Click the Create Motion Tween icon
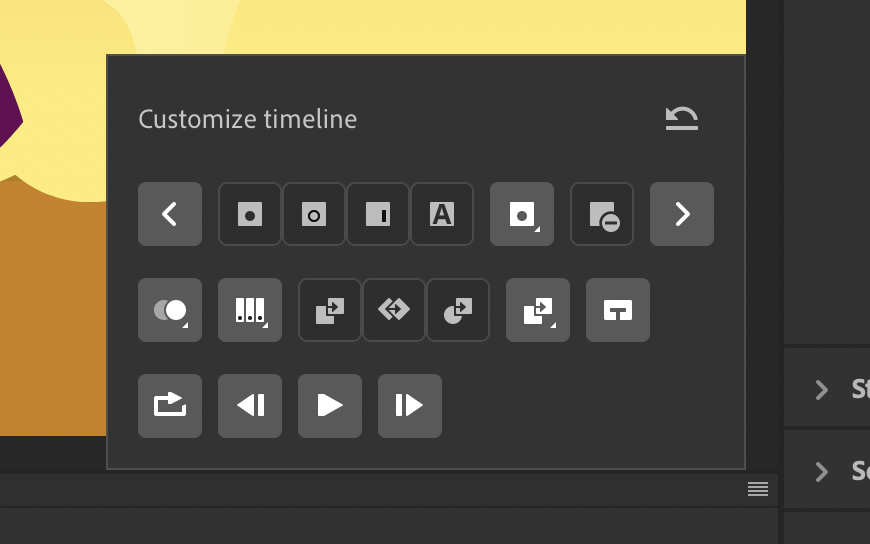 point(394,310)
